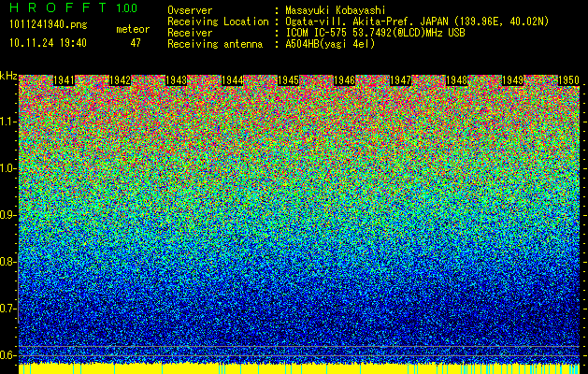Select the 1944 time marker label
This screenshot has width=588, height=374.
(x=233, y=80)
